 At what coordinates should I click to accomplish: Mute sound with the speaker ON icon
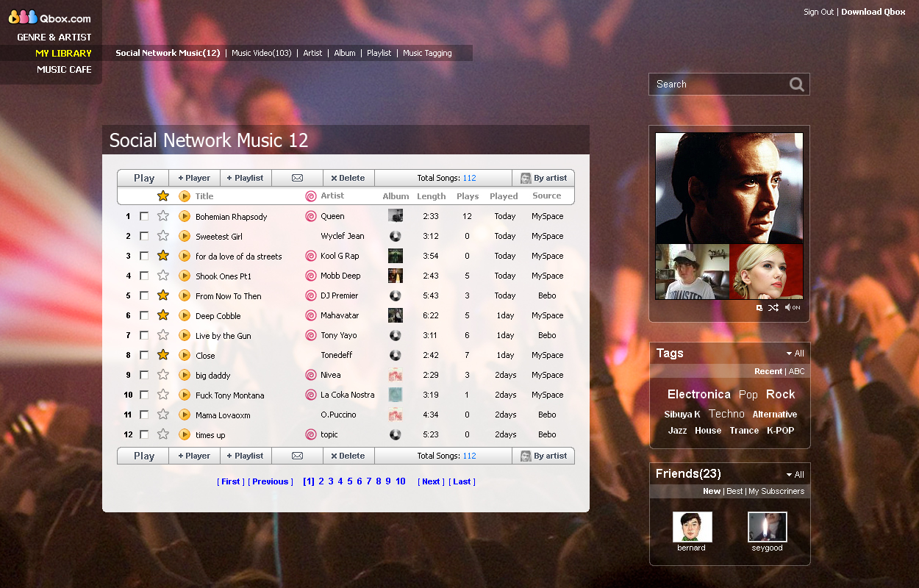click(793, 307)
